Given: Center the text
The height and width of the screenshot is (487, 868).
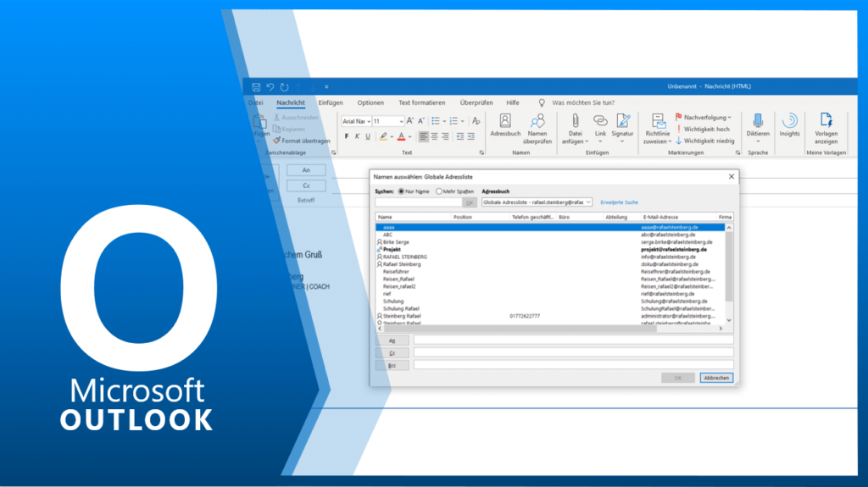Looking at the screenshot, I should click(x=435, y=136).
